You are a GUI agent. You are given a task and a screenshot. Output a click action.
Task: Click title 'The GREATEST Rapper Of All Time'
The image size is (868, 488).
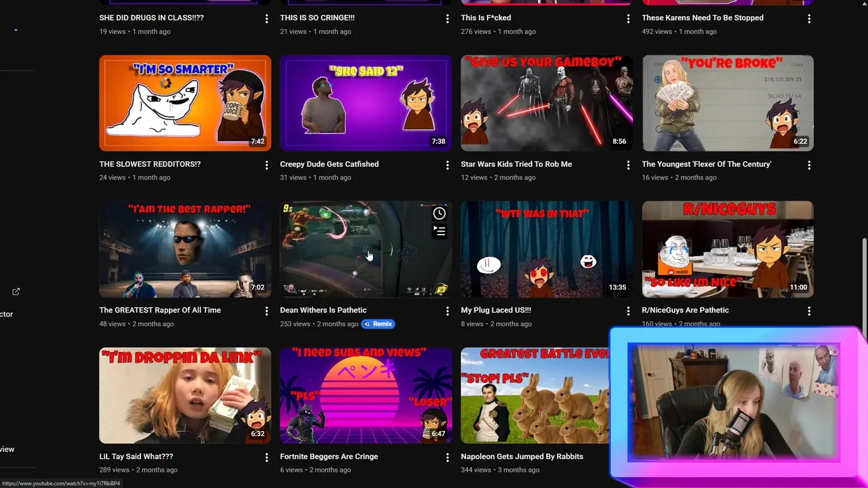160,310
